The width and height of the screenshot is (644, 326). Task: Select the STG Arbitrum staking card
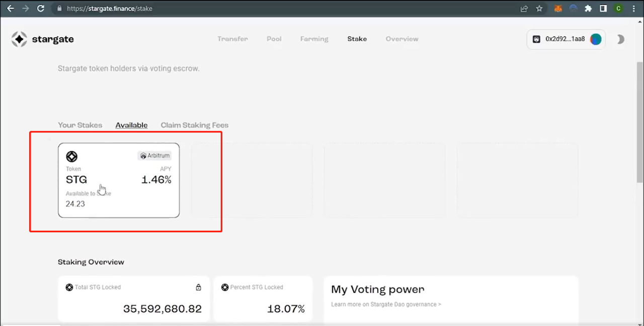pos(119,180)
